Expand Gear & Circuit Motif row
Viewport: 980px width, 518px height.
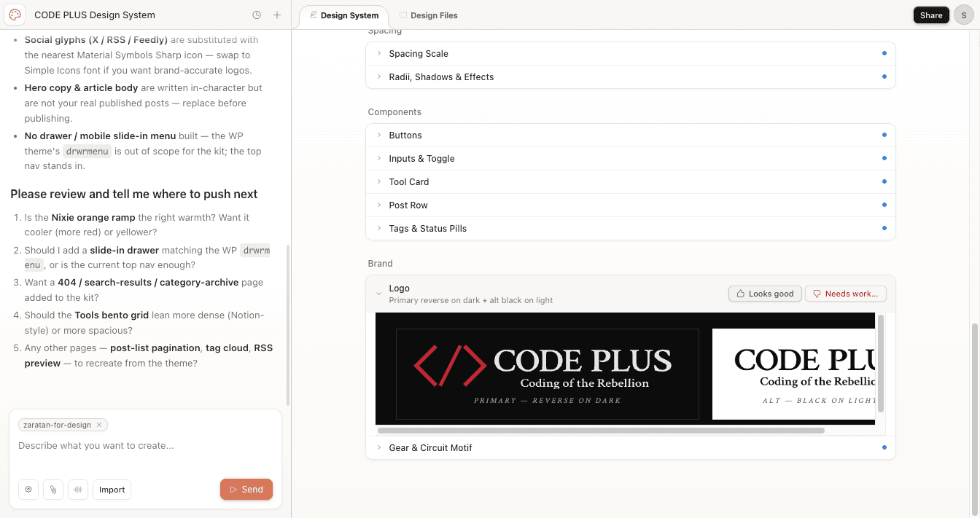(630, 448)
